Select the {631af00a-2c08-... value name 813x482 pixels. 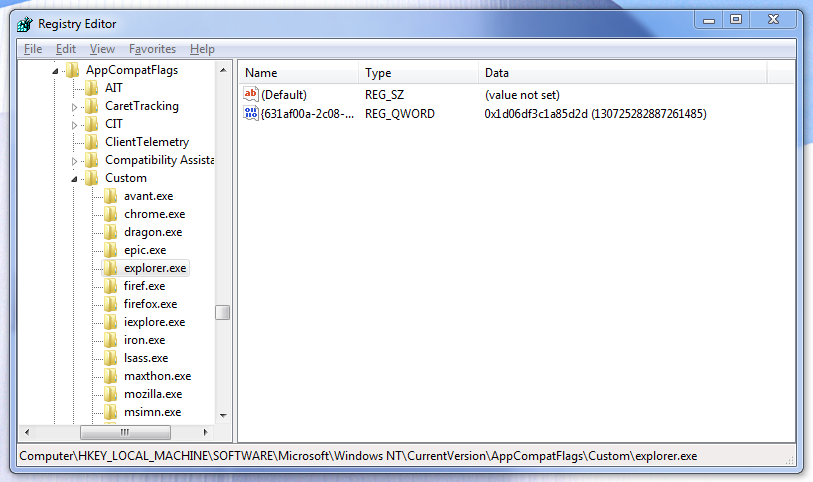tap(307, 114)
